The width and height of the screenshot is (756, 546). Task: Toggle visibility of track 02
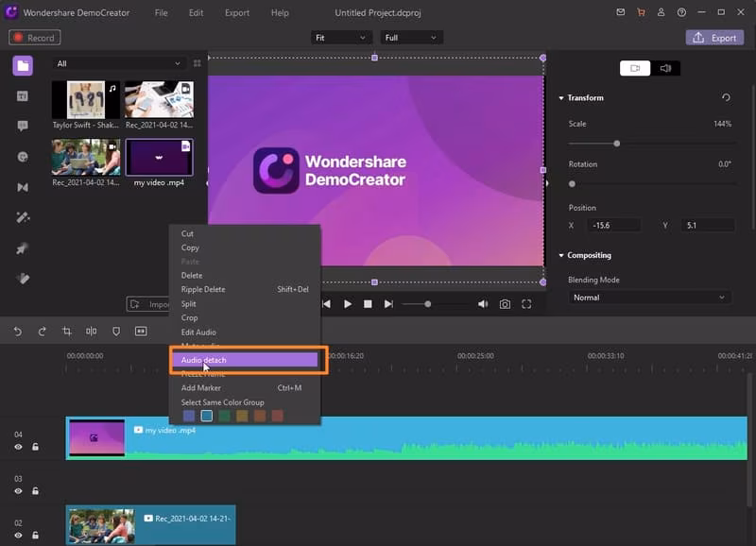(x=18, y=536)
